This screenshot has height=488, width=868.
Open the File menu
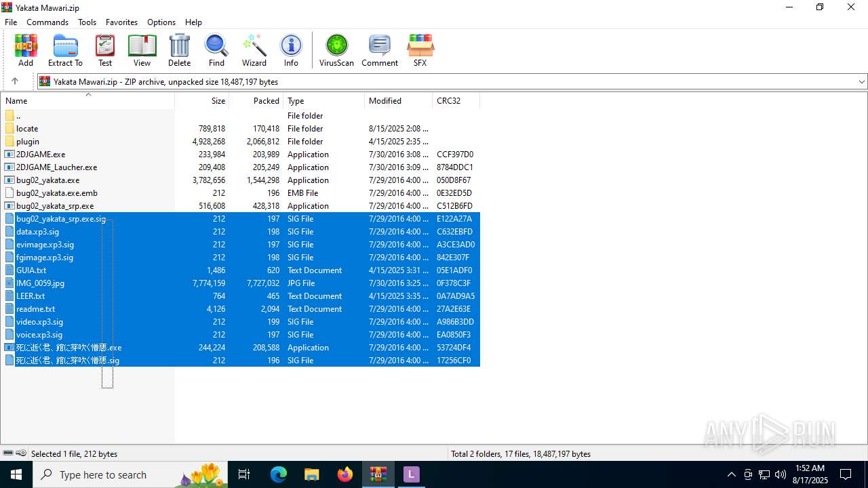[11, 22]
